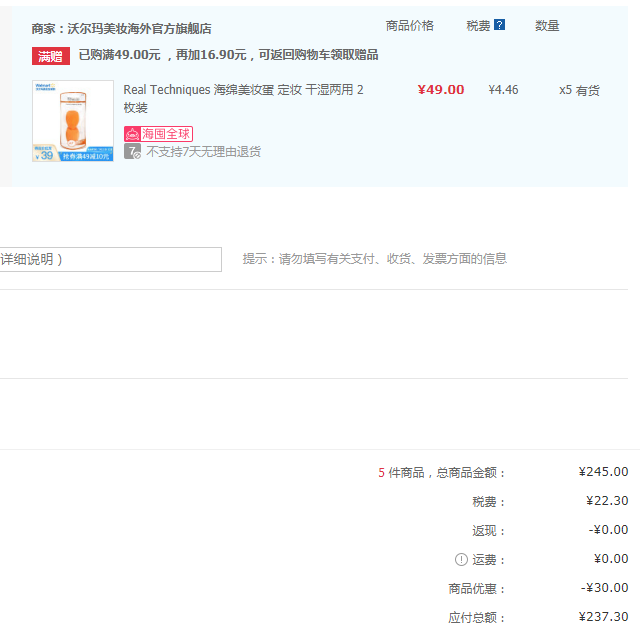This screenshot has height=637, width=640.
Task: Click the 应付总额 label
Action: coord(477,617)
